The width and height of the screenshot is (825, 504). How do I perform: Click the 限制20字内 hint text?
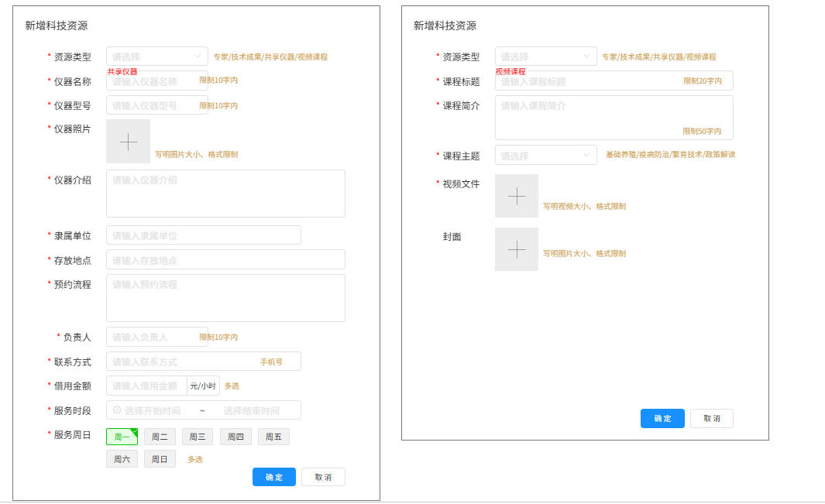[703, 81]
